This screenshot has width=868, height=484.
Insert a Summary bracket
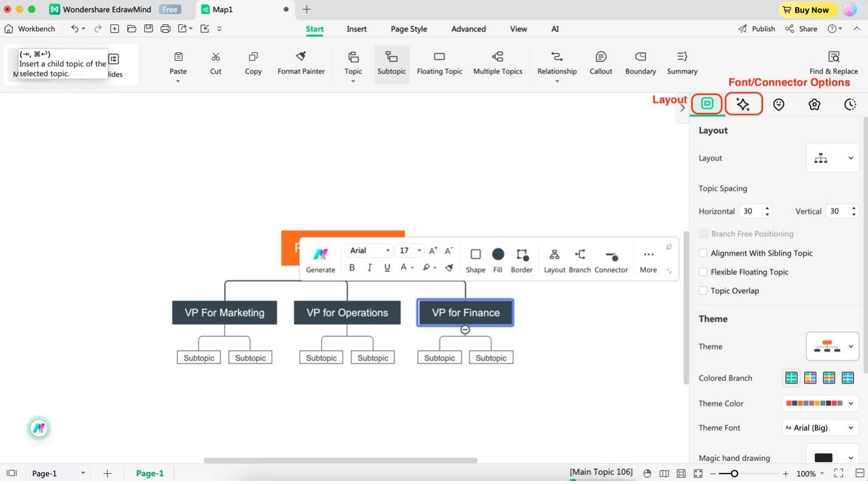(x=682, y=63)
